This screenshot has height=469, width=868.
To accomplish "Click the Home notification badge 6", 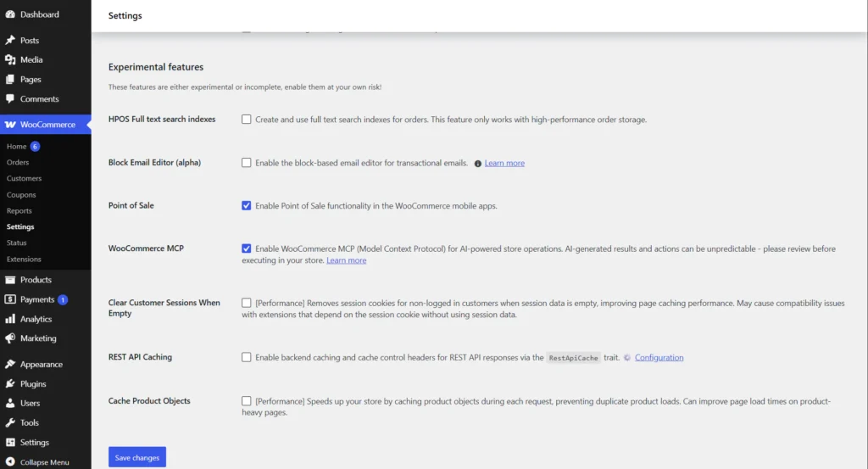I will pyautogui.click(x=35, y=146).
